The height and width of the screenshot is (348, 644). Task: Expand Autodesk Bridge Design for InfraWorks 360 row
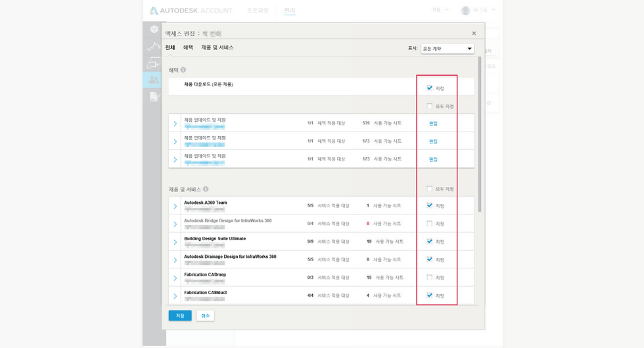175,224
